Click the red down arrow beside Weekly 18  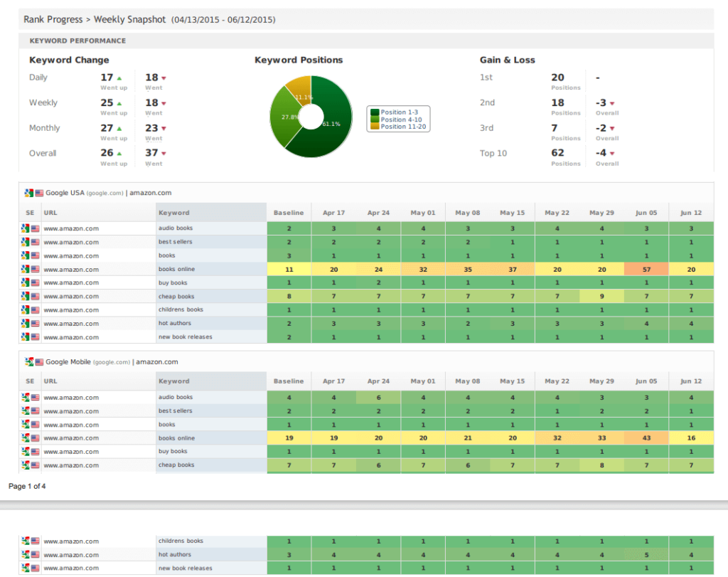click(164, 103)
